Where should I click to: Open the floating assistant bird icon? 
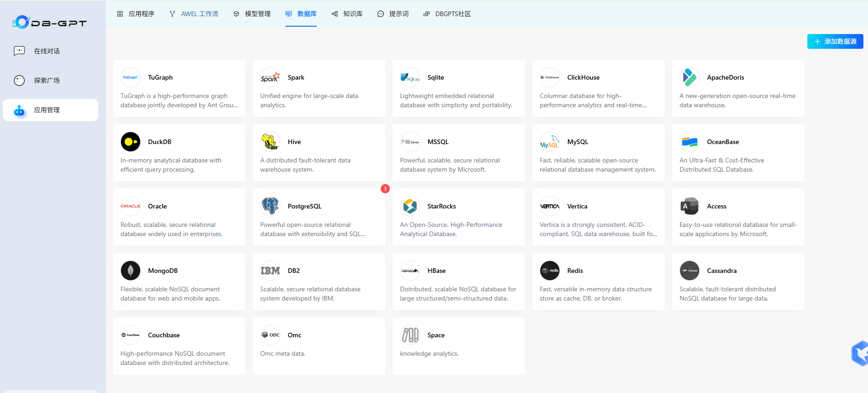860,353
